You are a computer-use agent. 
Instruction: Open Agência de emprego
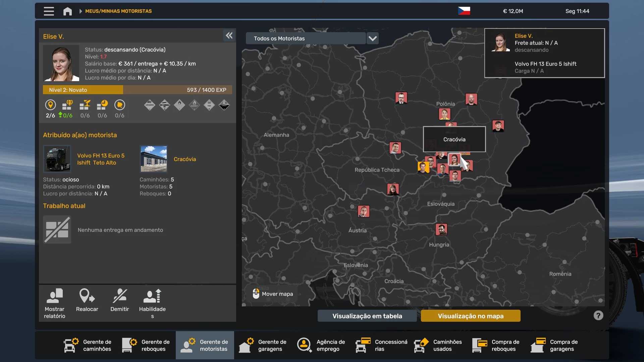(321, 345)
